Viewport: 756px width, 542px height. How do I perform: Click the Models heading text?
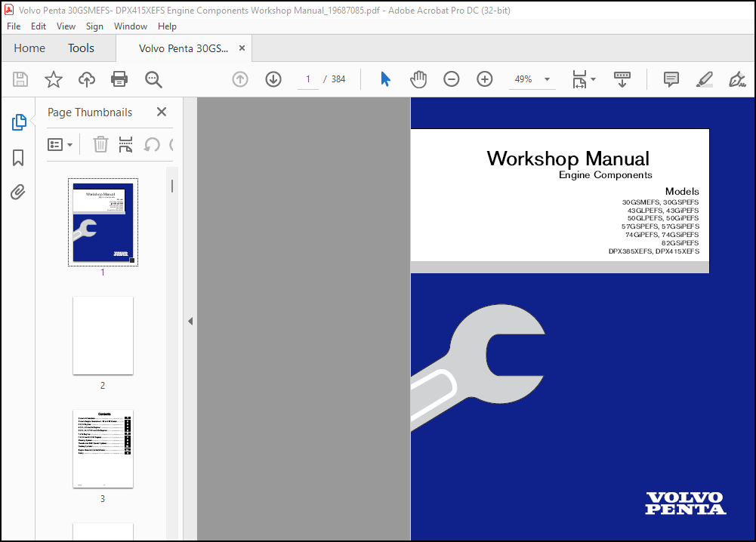[x=682, y=191]
